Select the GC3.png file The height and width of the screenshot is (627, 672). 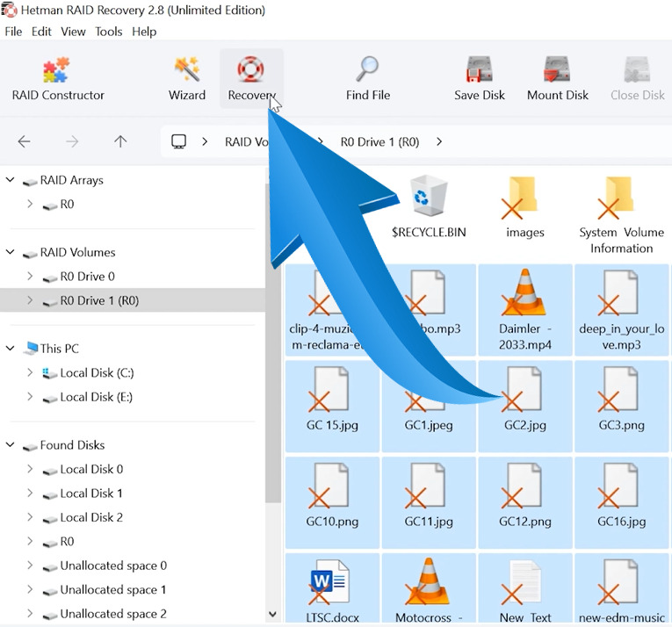pos(621,406)
